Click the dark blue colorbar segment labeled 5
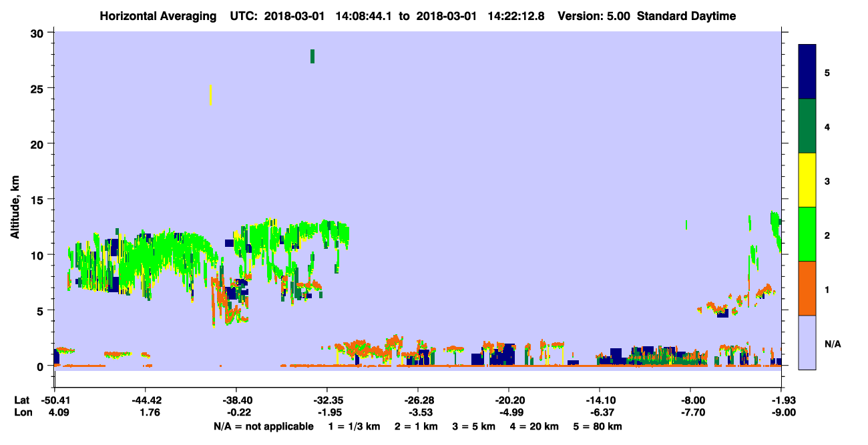868x445 pixels. pos(807,72)
